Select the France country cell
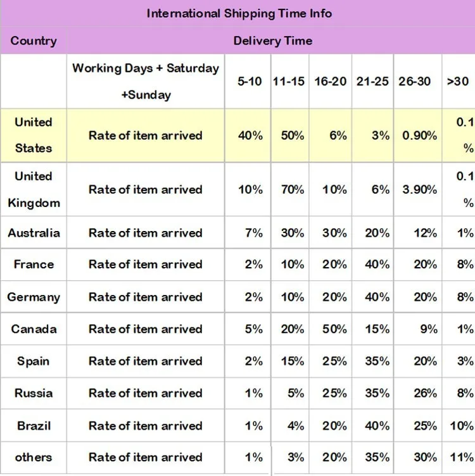Viewport: 475px width, 476px height. tap(33, 265)
